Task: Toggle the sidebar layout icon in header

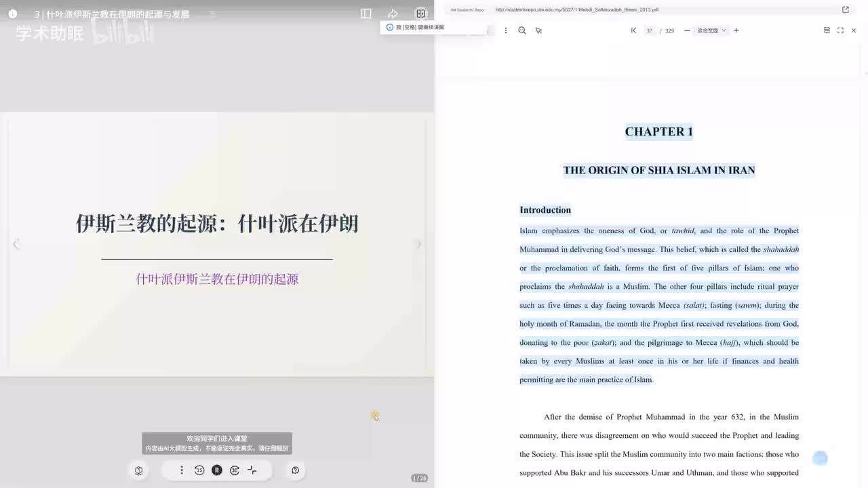Action: click(366, 14)
